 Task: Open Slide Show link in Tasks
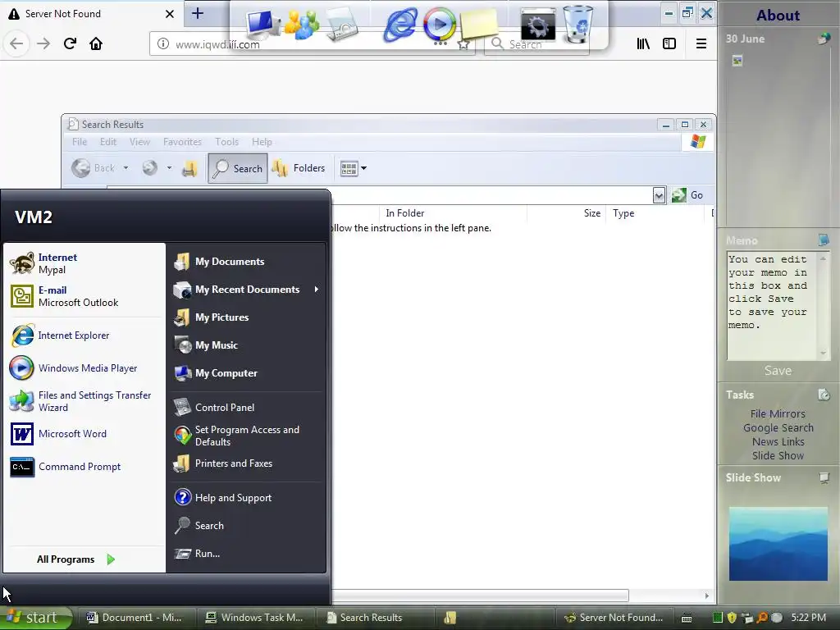point(778,456)
